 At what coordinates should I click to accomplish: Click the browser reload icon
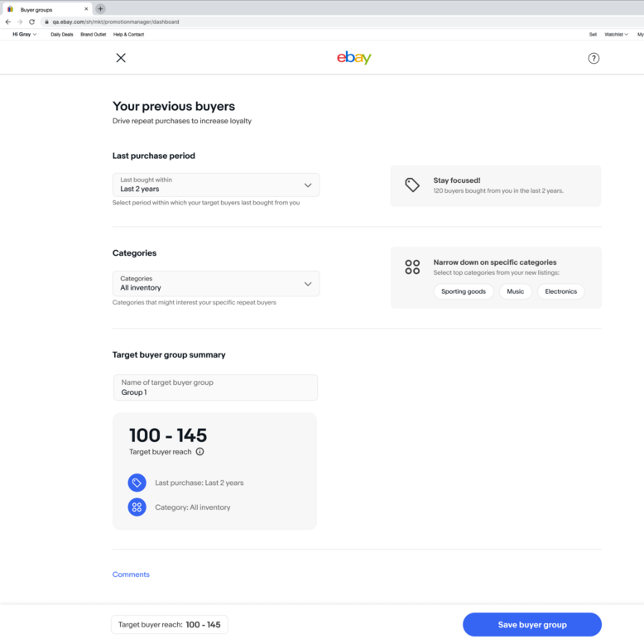pos(31,22)
